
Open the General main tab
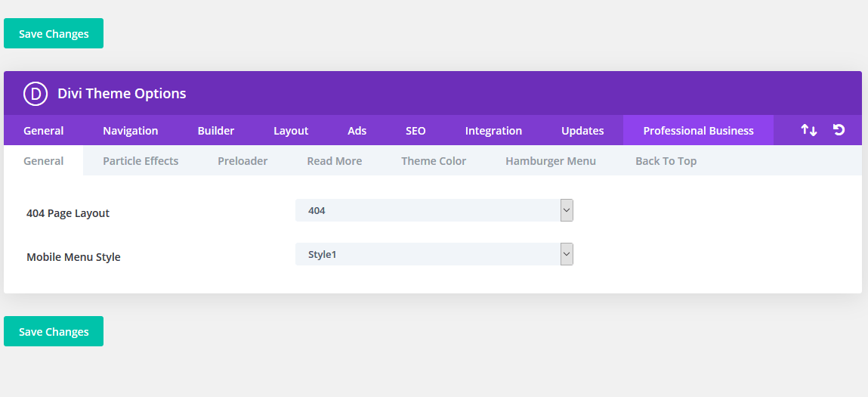tap(44, 130)
